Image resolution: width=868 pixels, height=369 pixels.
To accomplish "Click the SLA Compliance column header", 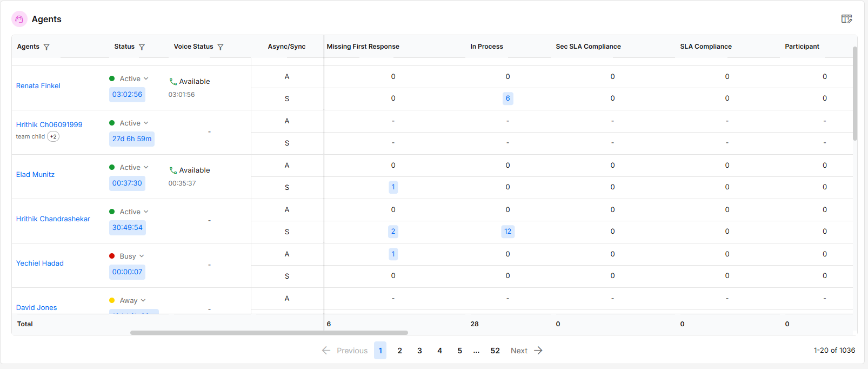I will [x=706, y=47].
